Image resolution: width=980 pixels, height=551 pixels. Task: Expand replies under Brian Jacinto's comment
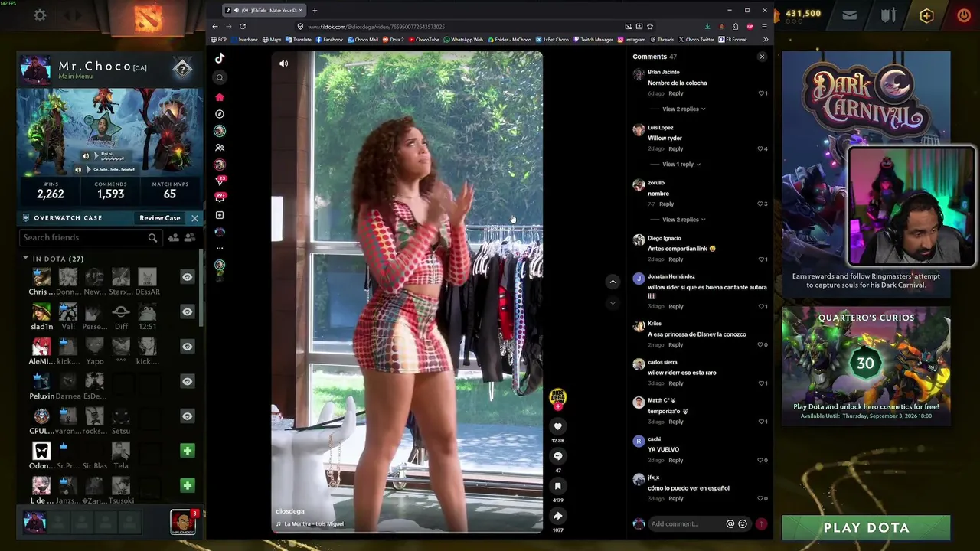point(684,109)
